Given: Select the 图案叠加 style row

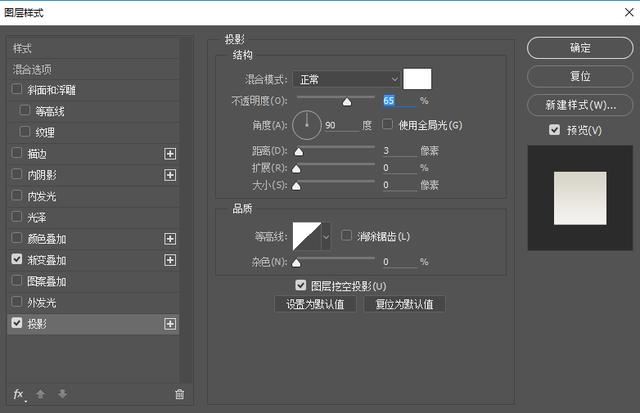Looking at the screenshot, I should click(93, 281).
